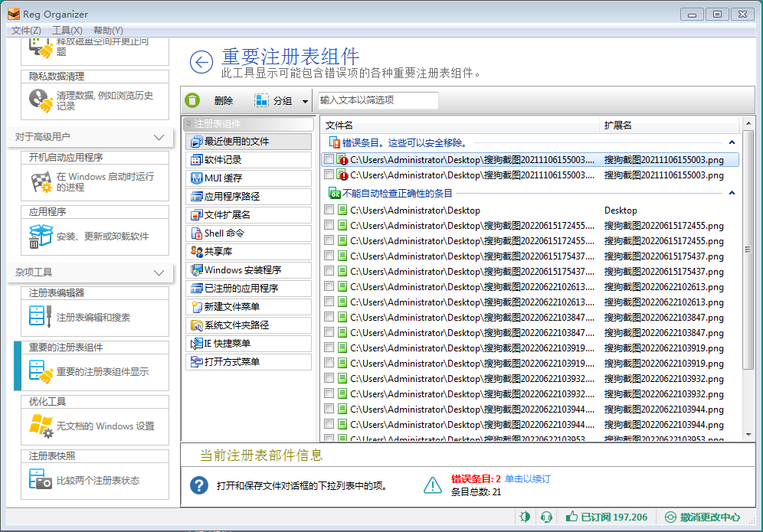Collapse the 对于高级用户 section

159,137
